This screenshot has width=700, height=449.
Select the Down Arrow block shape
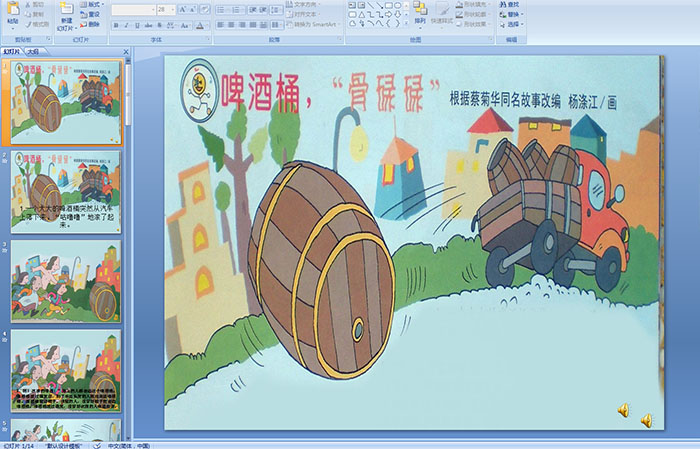click(398, 14)
